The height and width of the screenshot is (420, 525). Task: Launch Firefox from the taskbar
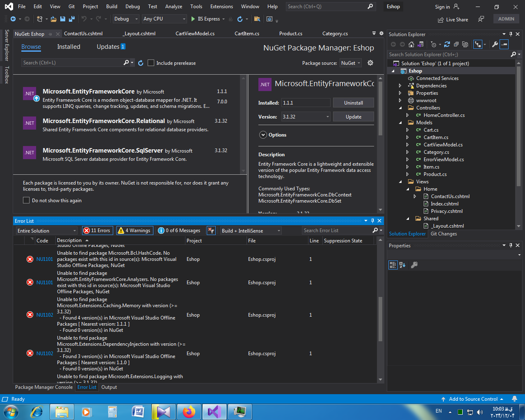coord(189,411)
